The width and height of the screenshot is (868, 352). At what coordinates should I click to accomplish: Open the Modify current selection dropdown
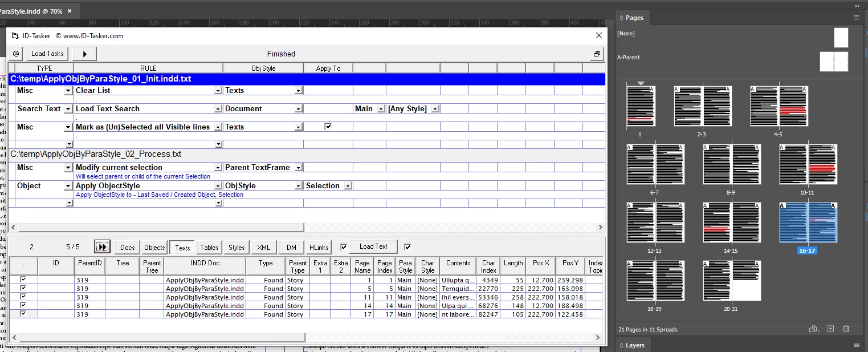coord(218,168)
